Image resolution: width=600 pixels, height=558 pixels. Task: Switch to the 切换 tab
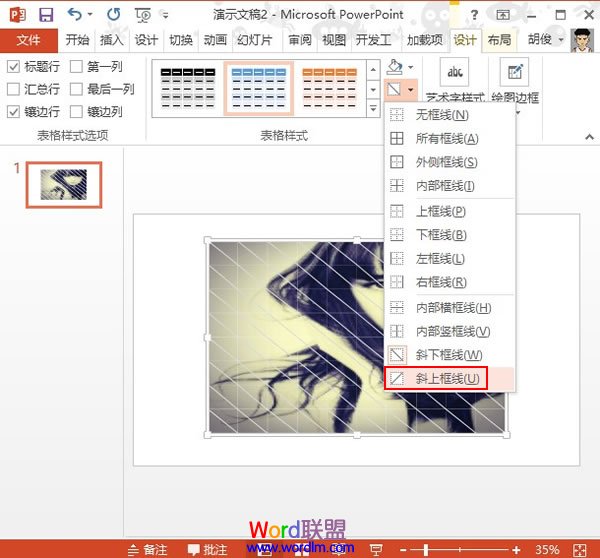coord(181,40)
